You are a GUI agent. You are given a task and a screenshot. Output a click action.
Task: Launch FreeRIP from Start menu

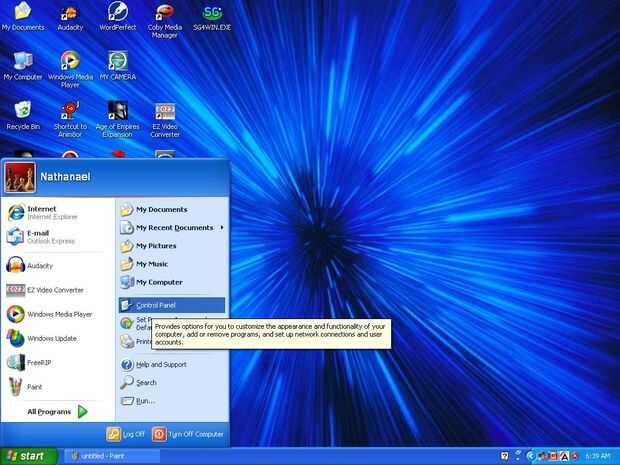coord(59,363)
